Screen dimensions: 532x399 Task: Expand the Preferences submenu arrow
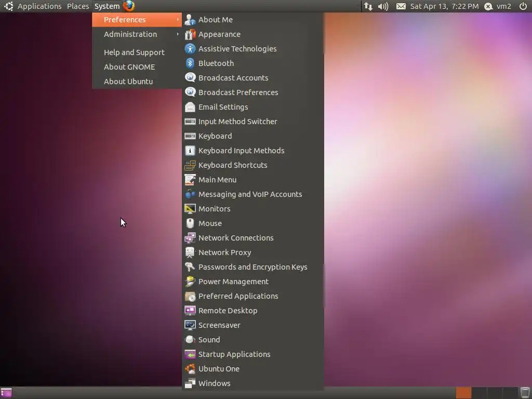[178, 20]
